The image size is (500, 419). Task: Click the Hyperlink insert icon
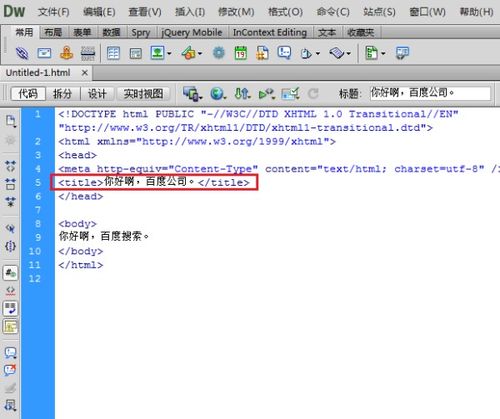(22, 53)
